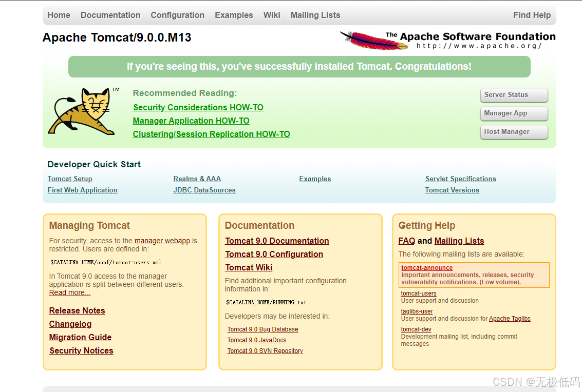Click the $CATALINA_HOME/RUNNING.txt path text
Image resolution: width=582 pixels, height=392 pixels.
(266, 302)
